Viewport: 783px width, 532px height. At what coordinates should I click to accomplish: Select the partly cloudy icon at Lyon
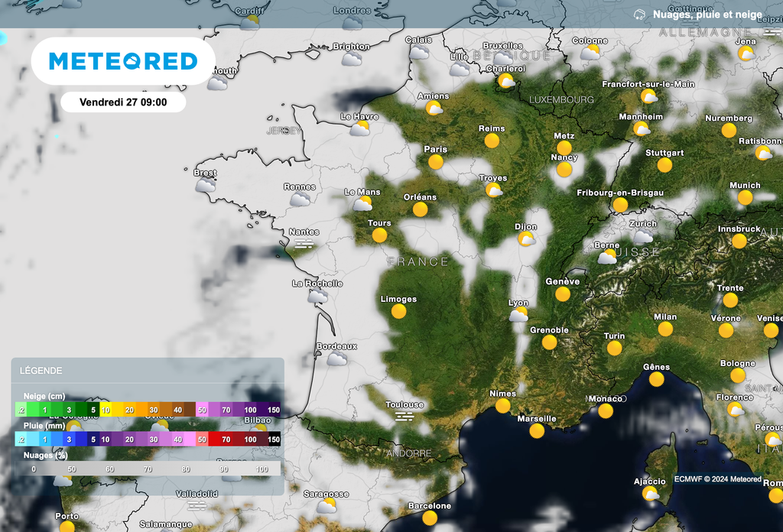(x=518, y=315)
